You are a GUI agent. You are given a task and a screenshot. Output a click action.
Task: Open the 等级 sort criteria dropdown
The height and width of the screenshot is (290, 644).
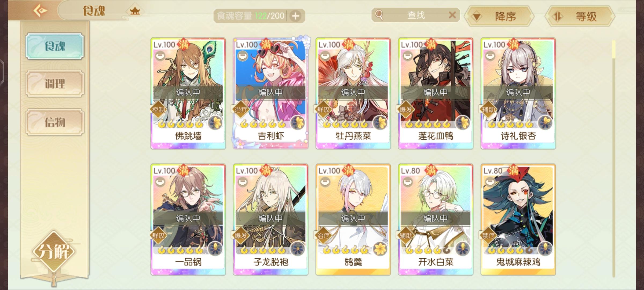tap(580, 16)
